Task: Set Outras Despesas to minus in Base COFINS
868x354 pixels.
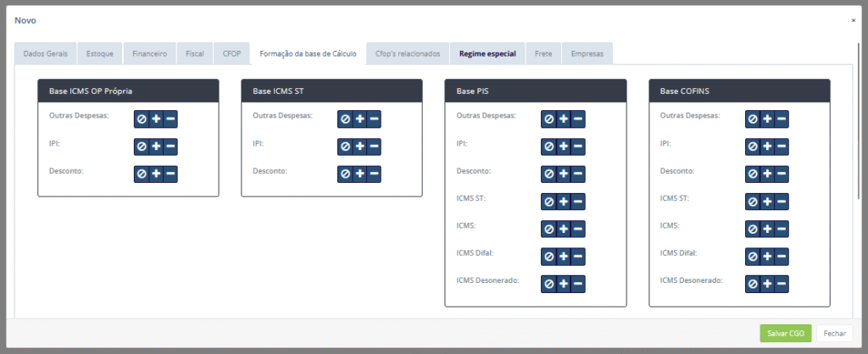Action: [782, 119]
